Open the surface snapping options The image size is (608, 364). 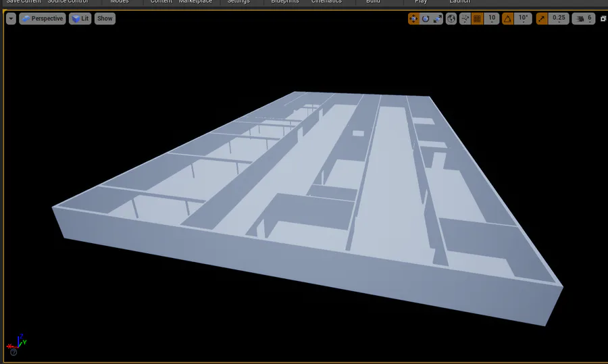point(465,19)
